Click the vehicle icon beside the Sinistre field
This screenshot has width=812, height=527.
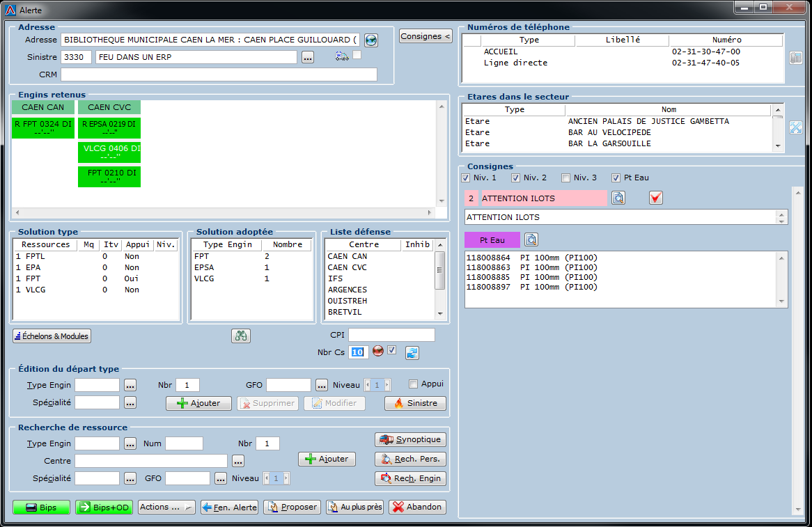click(342, 56)
